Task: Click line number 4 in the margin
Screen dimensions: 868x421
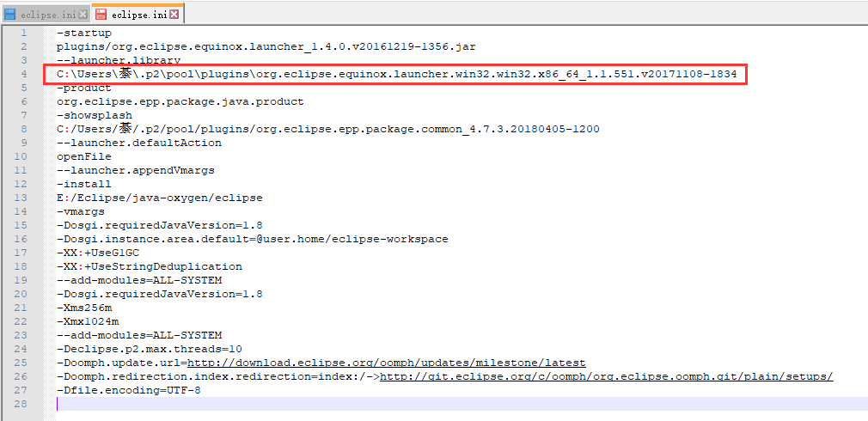Action: (24, 74)
